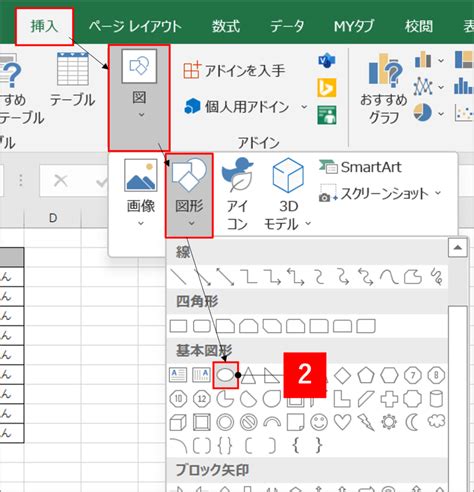Choose the heart shape

tap(342, 422)
